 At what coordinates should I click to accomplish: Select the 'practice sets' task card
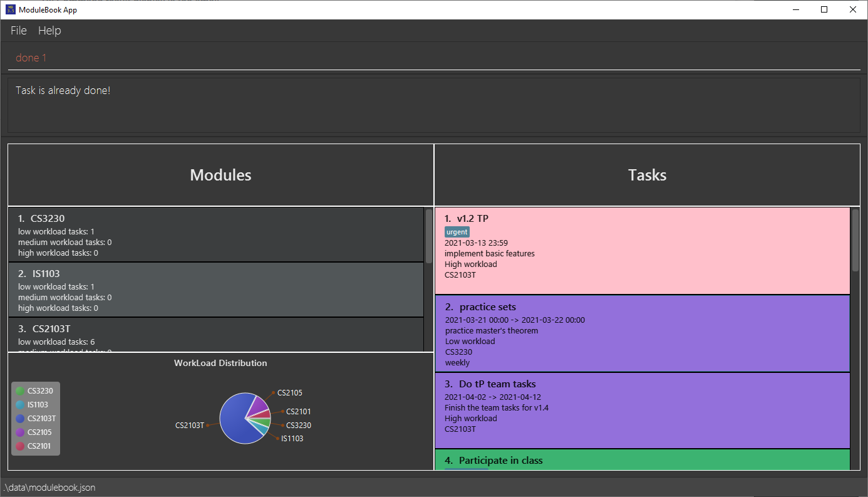click(643, 333)
